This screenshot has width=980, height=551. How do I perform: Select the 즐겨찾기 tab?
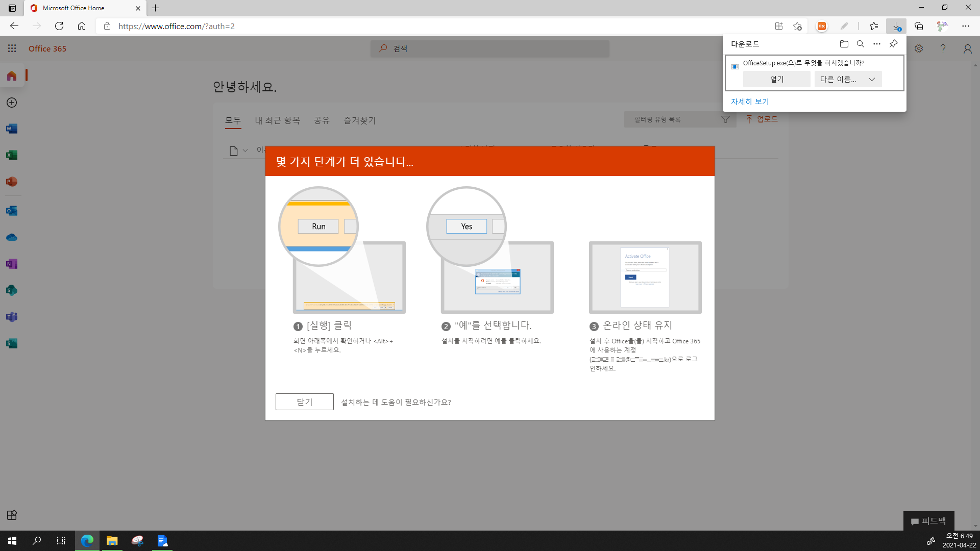click(x=359, y=120)
